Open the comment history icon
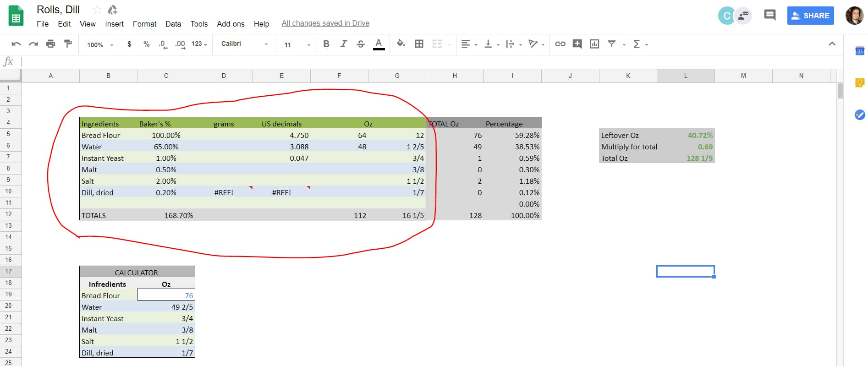 (769, 15)
